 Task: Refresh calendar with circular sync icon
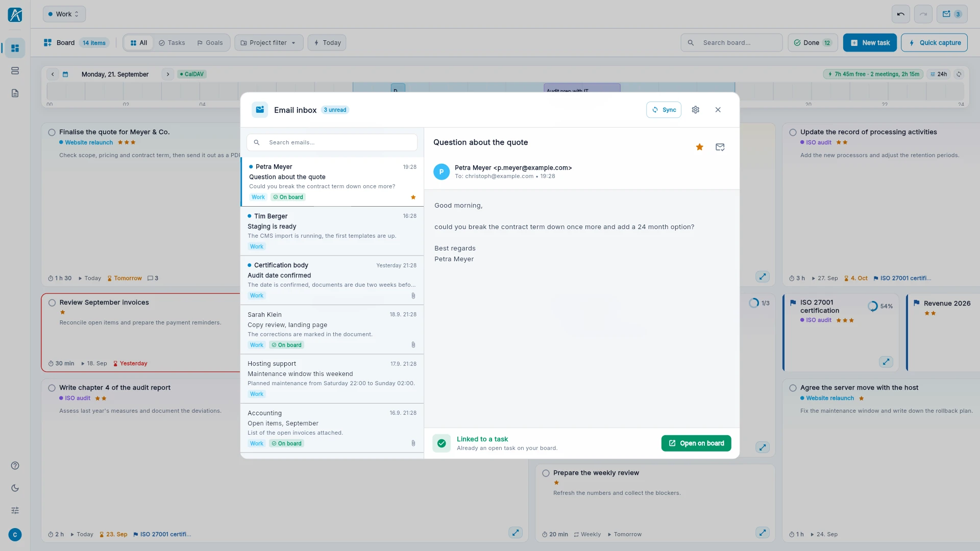pos(959,74)
